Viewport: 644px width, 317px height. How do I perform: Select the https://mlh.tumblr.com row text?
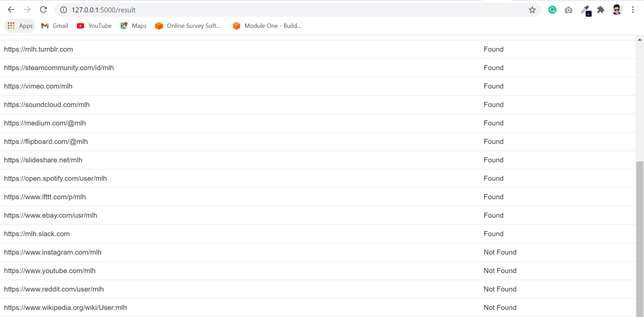[x=39, y=49]
